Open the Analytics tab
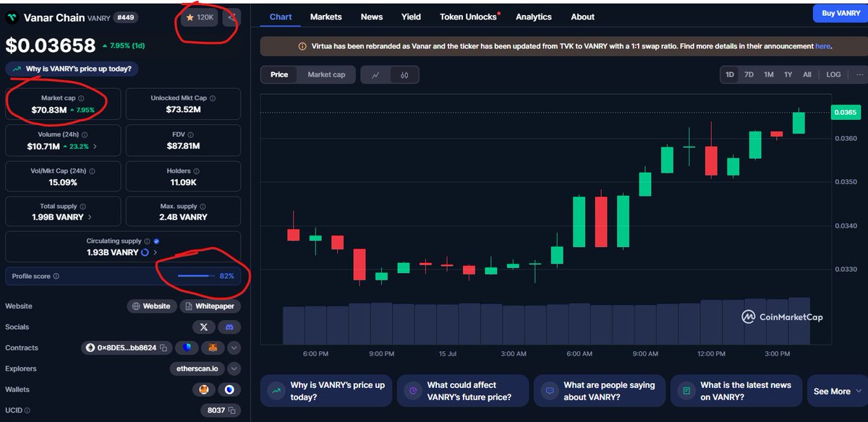Viewport: 868px width, 422px height. tap(534, 17)
